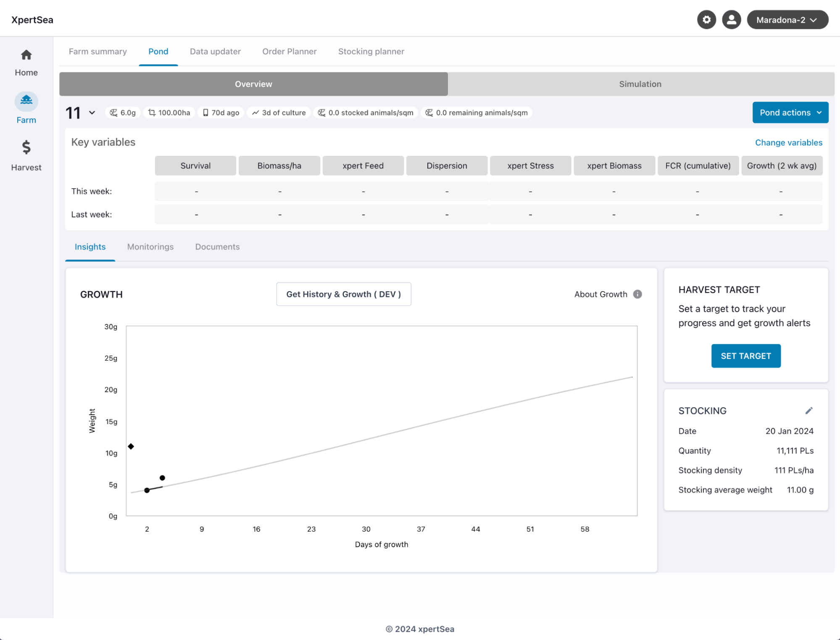Switch to Simulation view
The image size is (840, 640).
[x=640, y=84]
